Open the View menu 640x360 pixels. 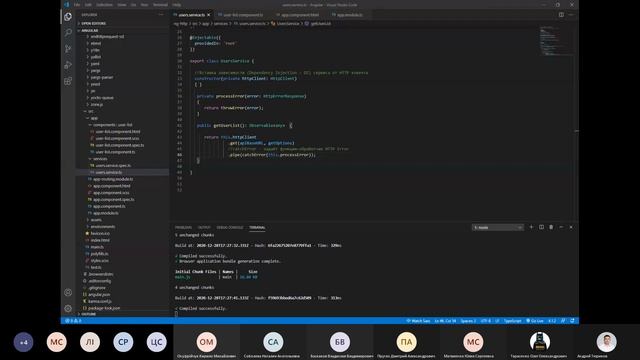(x=122, y=5)
